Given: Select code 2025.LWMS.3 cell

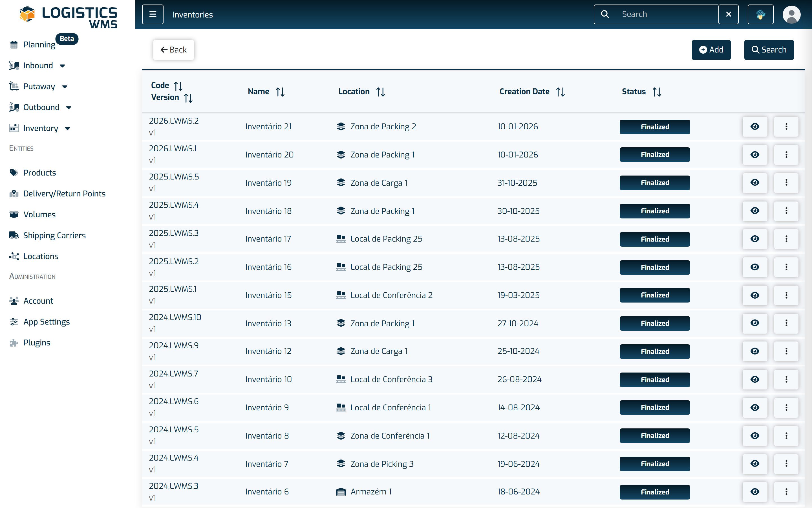Looking at the screenshot, I should [173, 233].
